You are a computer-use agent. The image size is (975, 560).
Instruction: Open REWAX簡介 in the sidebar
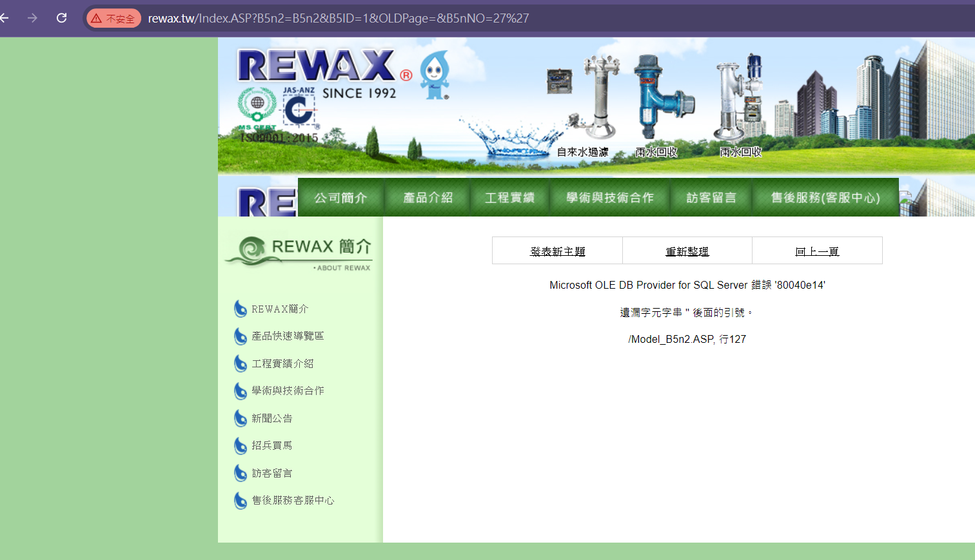pos(280,309)
